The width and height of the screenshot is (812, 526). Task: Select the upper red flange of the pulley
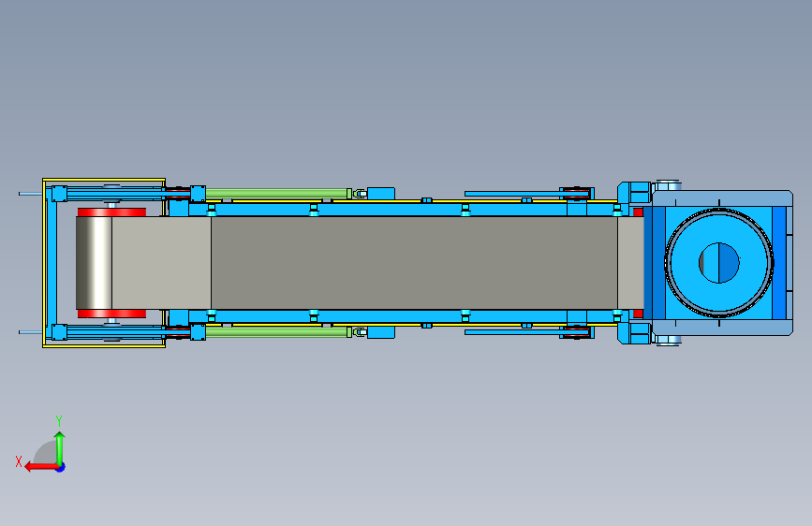[111, 212]
